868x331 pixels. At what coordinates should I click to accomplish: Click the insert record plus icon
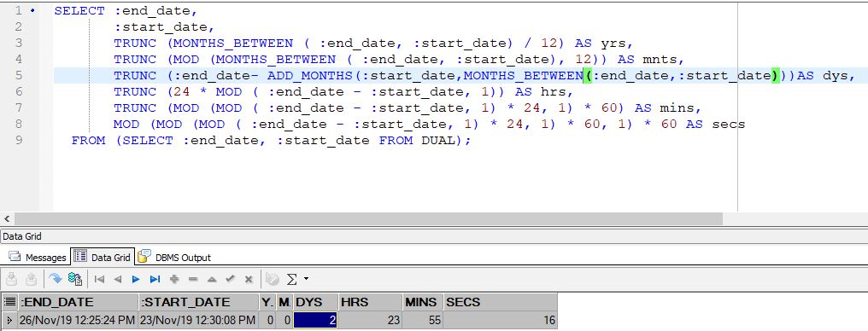[174, 280]
